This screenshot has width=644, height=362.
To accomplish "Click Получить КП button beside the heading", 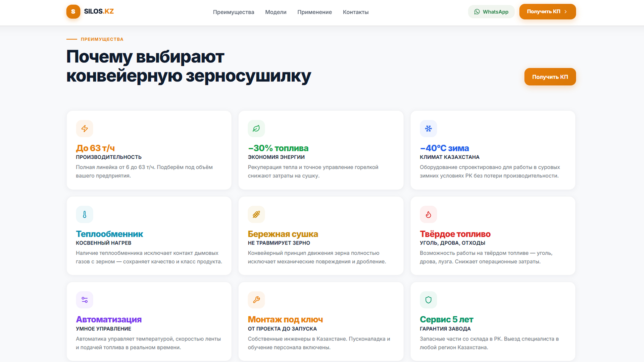I will coord(550,77).
